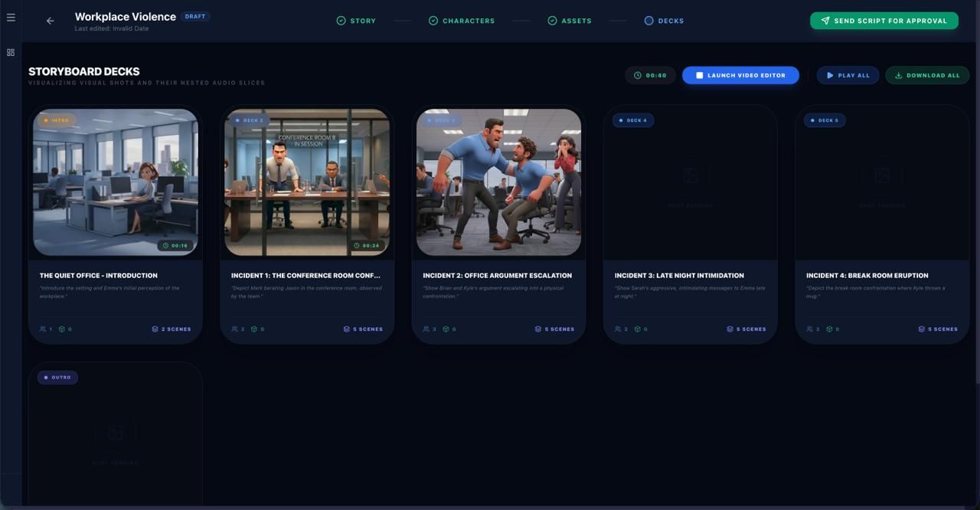This screenshot has width=980, height=510.
Task: Click description about Kyle throwing a mug
Action: [875, 292]
